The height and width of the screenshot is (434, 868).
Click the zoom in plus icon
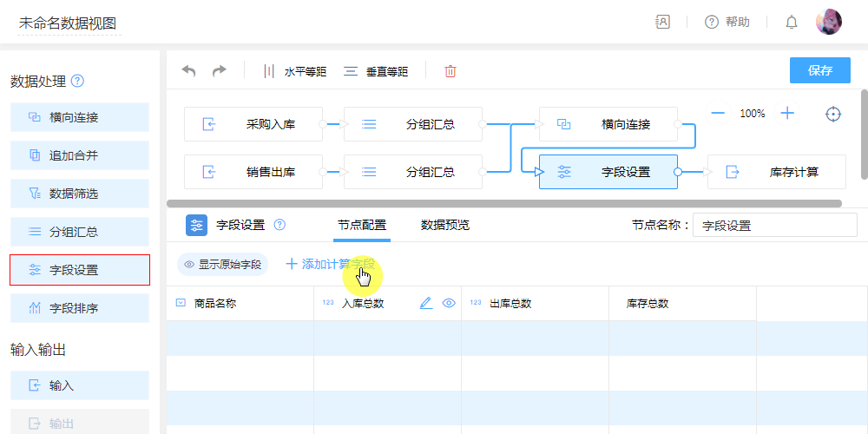coord(787,113)
